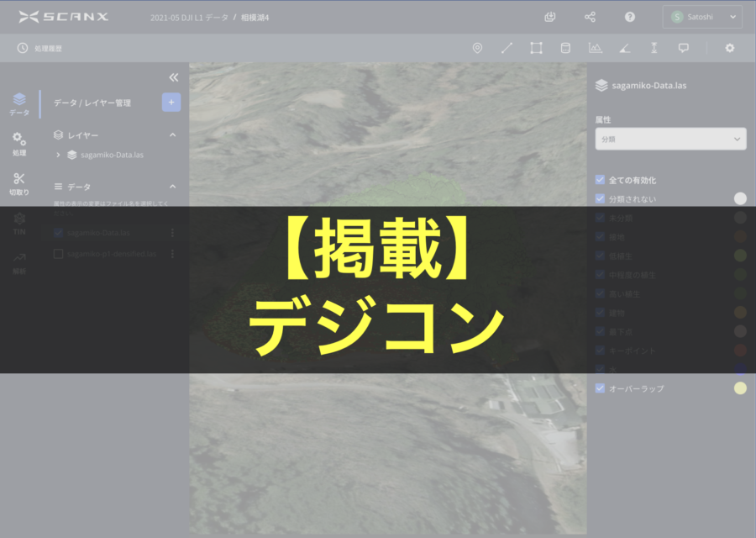Expand sagamiko-Data.las layer tree arrow
Screen dimensions: 756x538
58,155
